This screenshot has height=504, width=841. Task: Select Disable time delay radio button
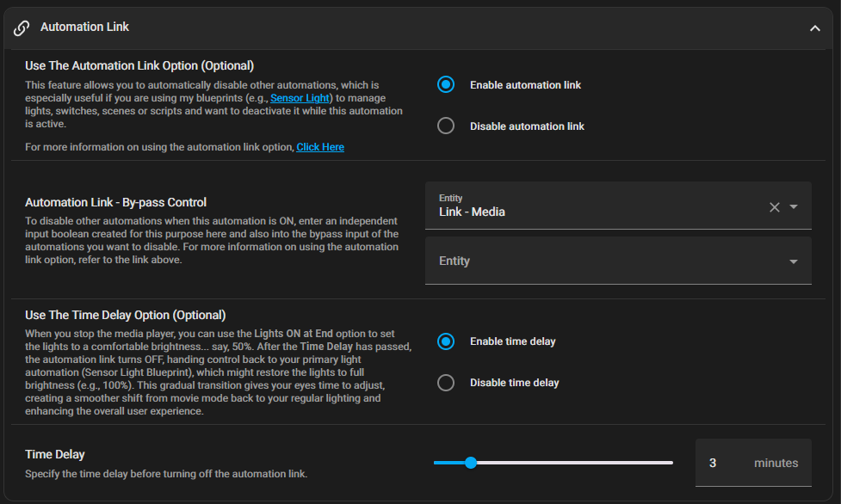click(446, 383)
